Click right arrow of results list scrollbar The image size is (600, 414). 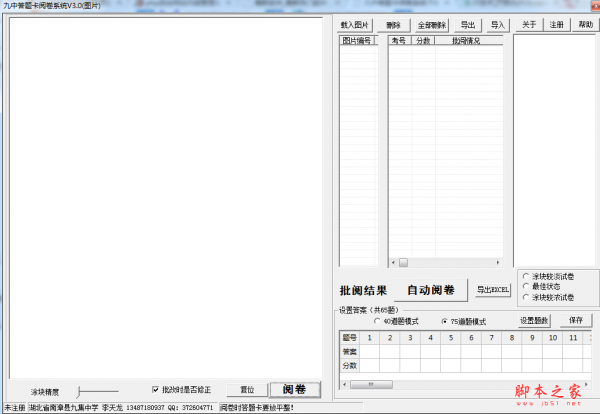(x=497, y=262)
